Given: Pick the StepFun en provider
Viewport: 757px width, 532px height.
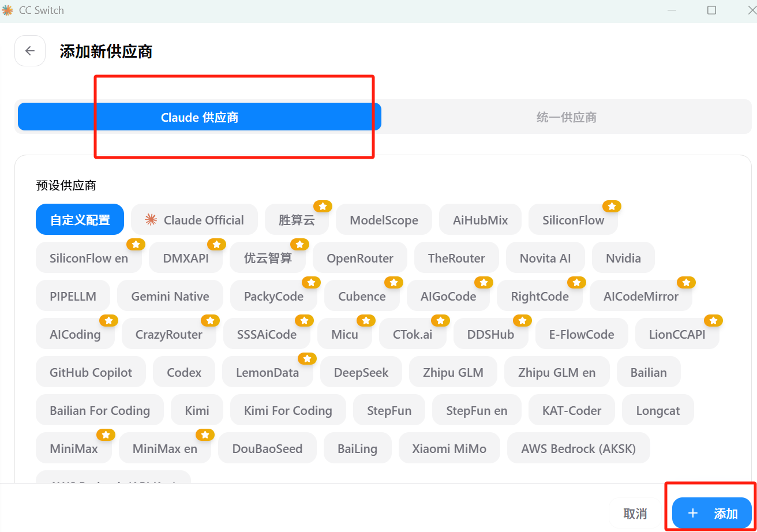Looking at the screenshot, I should click(x=477, y=410).
